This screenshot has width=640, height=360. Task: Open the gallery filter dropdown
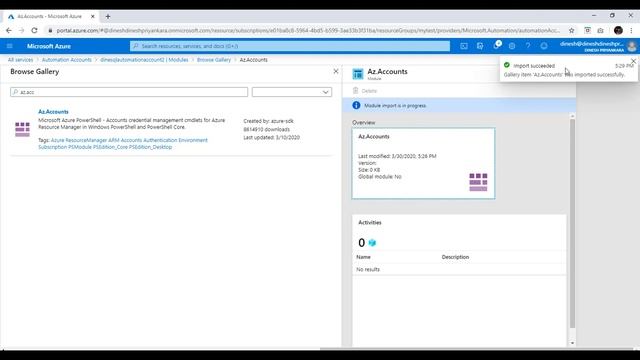coord(292,92)
